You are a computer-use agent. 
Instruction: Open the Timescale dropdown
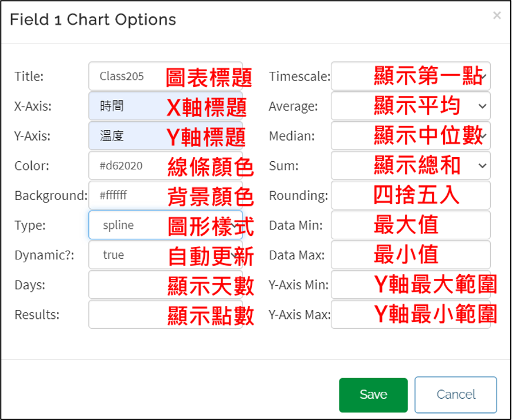(x=410, y=76)
